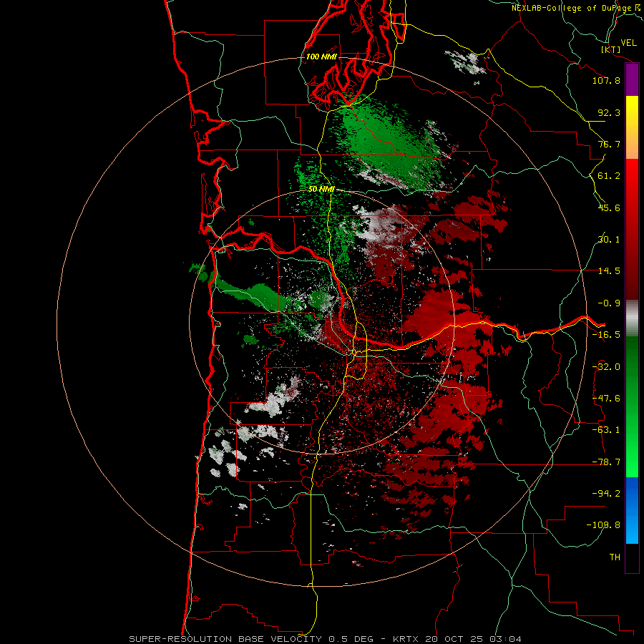The image size is (644, 644).
Task: Click the TH label on the legend
Action: click(x=615, y=557)
